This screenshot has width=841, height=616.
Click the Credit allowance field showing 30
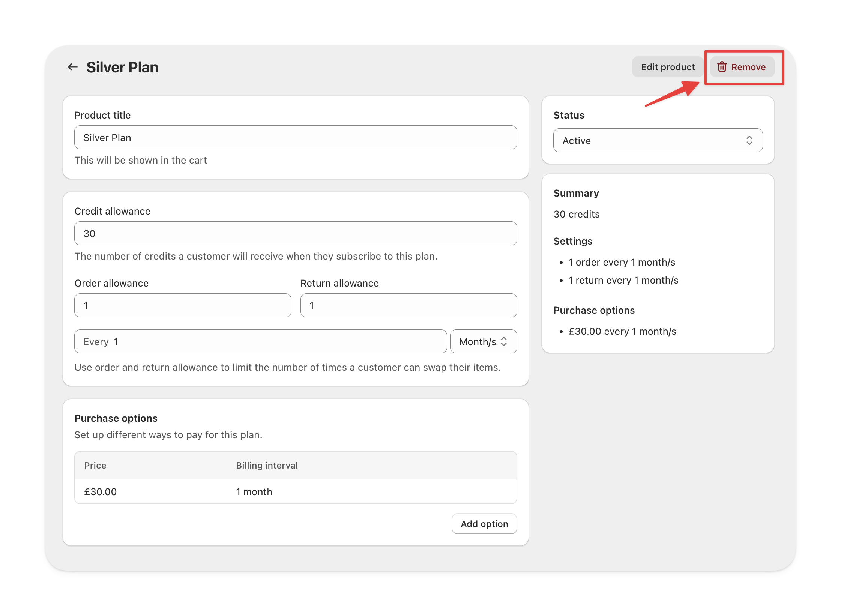296,233
